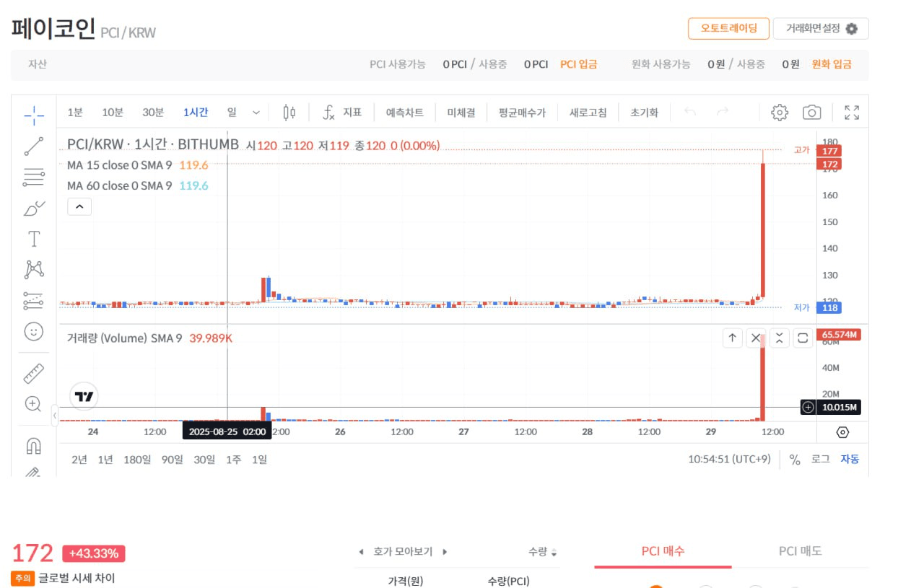
Task: Collapse the indicator legend
Action: coord(79,207)
